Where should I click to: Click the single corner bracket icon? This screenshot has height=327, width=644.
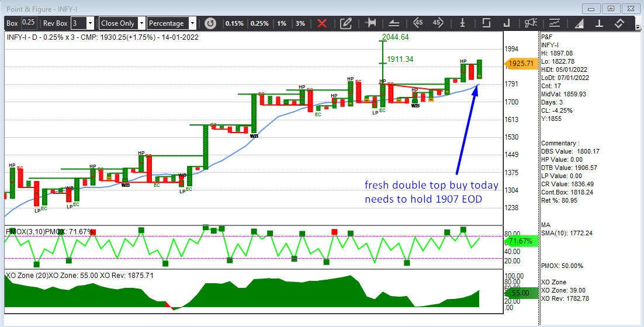[507, 23]
